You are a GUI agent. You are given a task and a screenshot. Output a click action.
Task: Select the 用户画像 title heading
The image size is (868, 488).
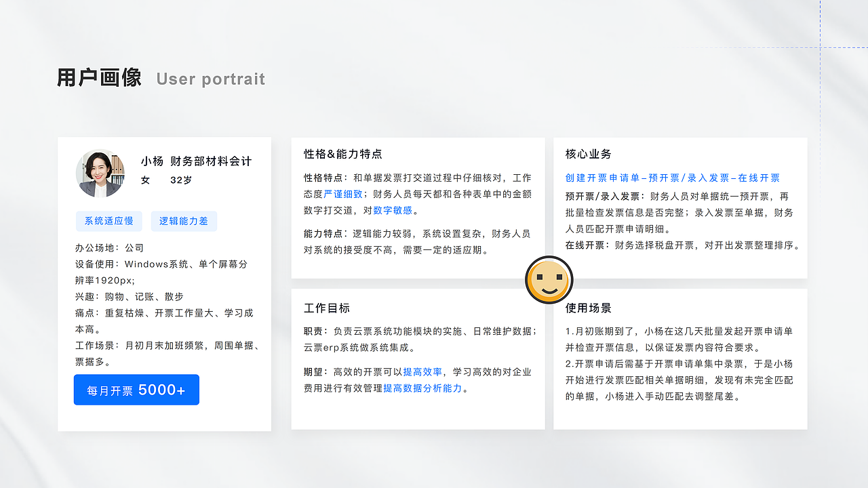coord(100,78)
